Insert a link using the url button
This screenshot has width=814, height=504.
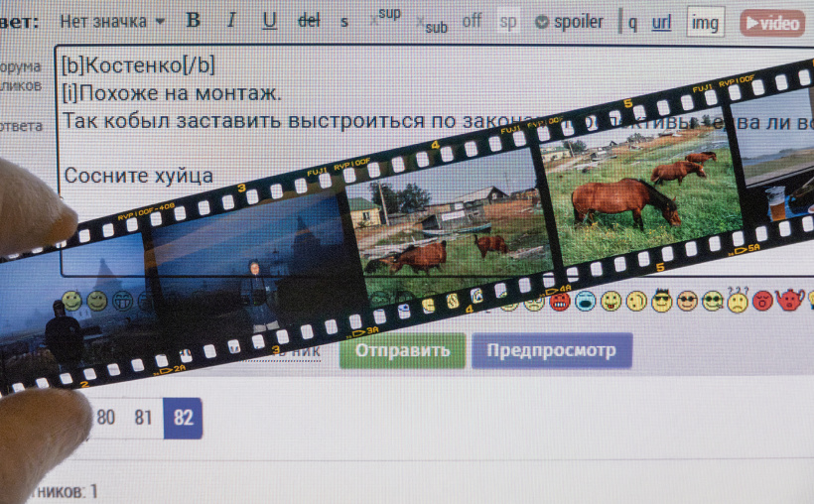[x=661, y=22]
